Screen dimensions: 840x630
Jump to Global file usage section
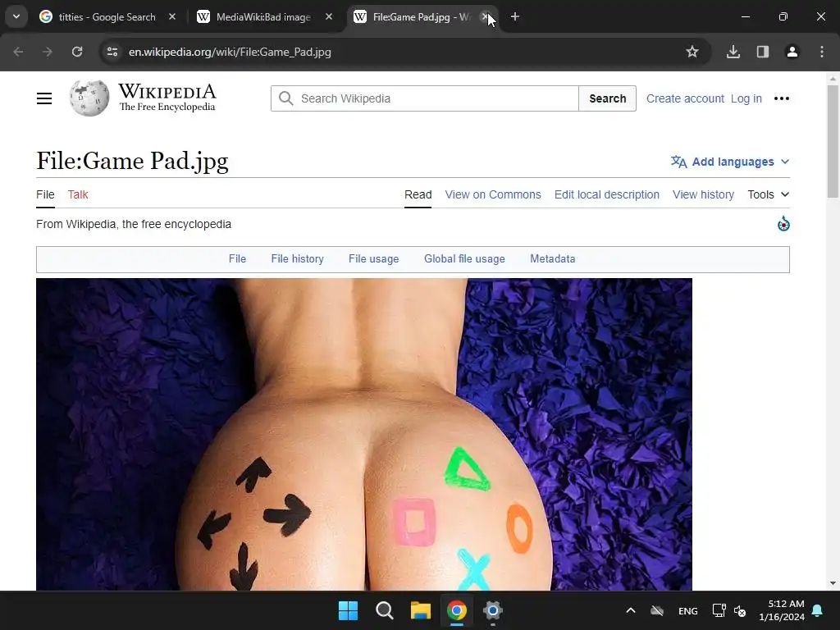(464, 258)
